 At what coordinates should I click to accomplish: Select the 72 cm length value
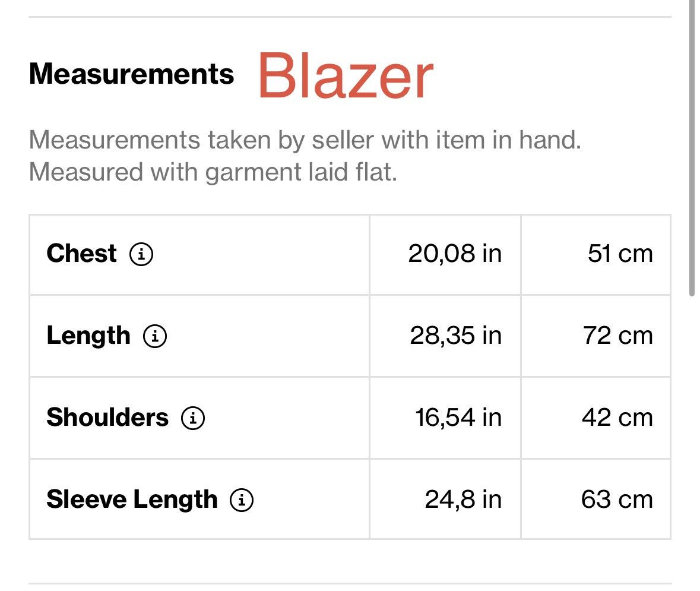coord(618,336)
